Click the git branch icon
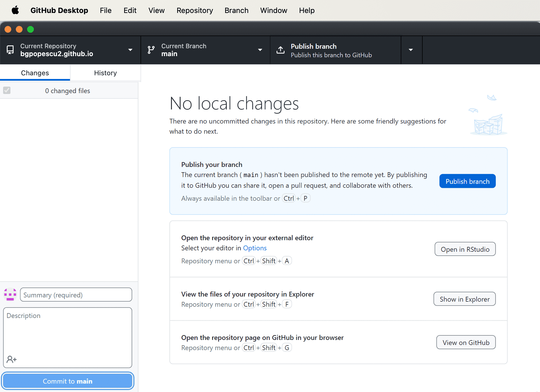This screenshot has width=540, height=392. click(x=151, y=50)
